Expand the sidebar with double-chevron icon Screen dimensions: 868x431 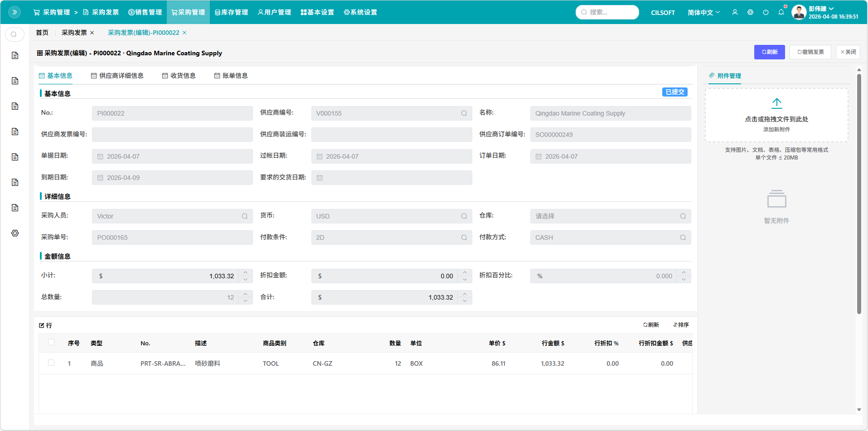(15, 12)
